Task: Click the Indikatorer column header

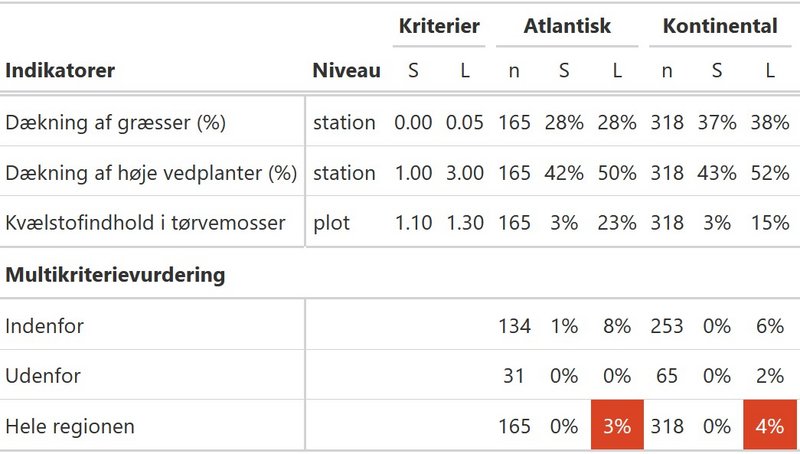Action: point(60,70)
